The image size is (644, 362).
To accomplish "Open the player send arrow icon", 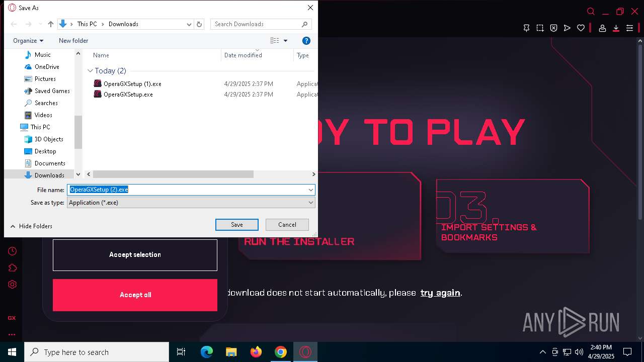I will coord(567,28).
